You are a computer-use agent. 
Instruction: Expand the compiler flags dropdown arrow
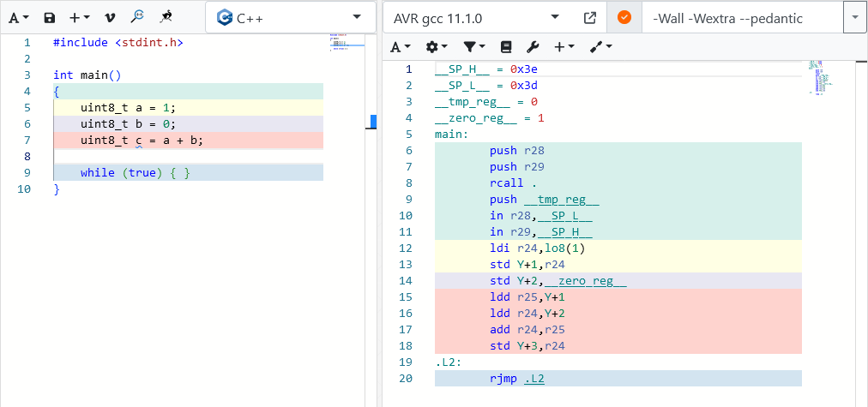pos(855,17)
